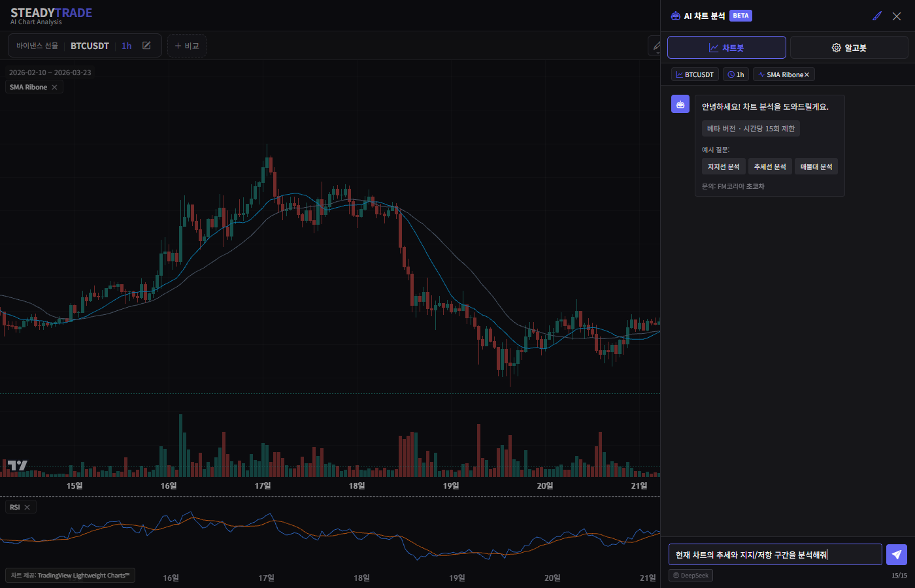Remove the RSI indicator panel
Screen dimensions: 915x588
pos(27,508)
